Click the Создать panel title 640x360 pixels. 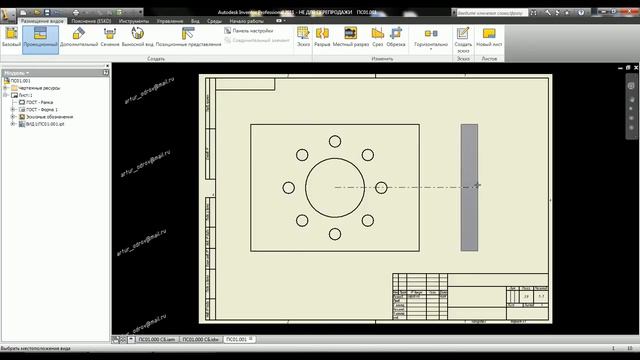pyautogui.click(x=156, y=59)
